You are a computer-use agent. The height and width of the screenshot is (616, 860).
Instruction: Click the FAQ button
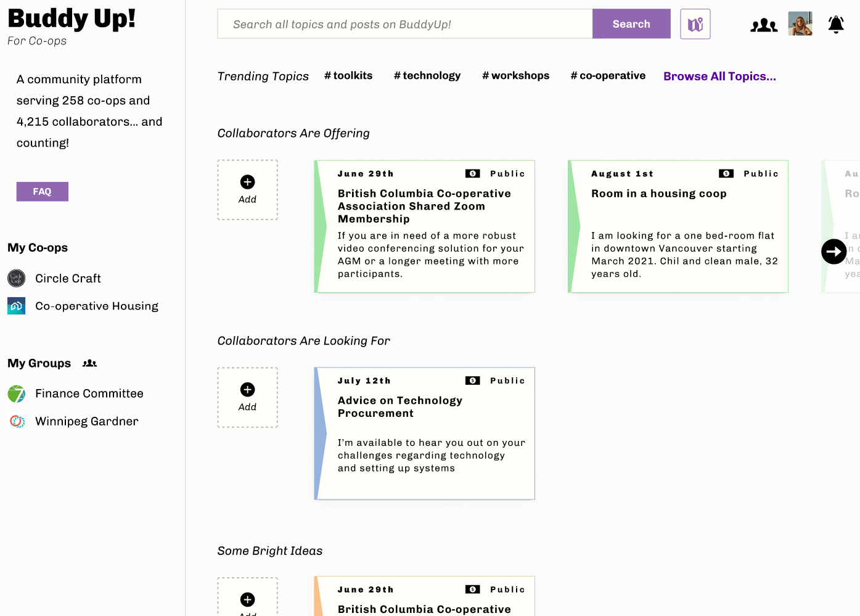[x=42, y=192]
